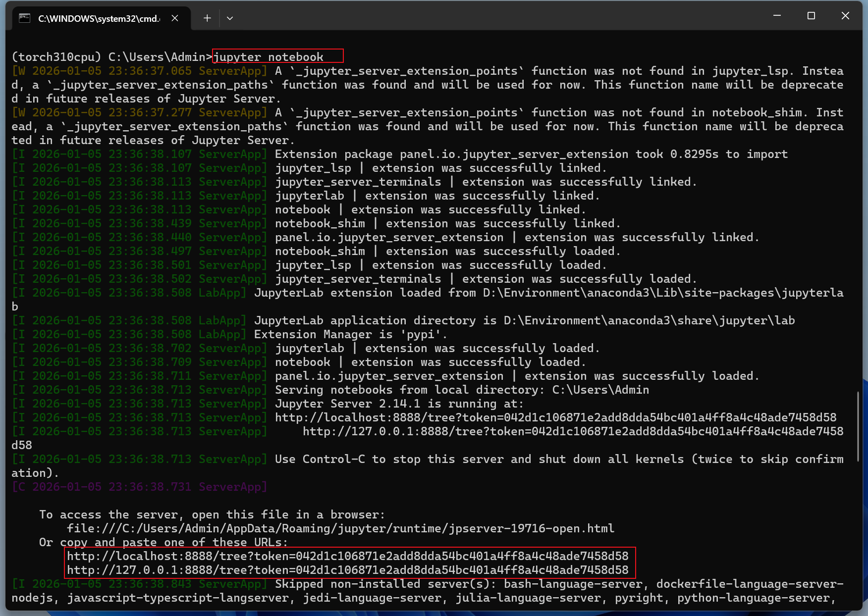The width and height of the screenshot is (868, 616).
Task: Maximize the terminal window
Action: pos(811,16)
